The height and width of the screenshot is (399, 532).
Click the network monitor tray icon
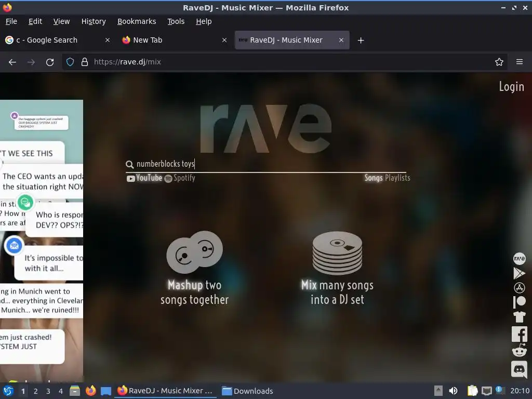[x=486, y=391]
